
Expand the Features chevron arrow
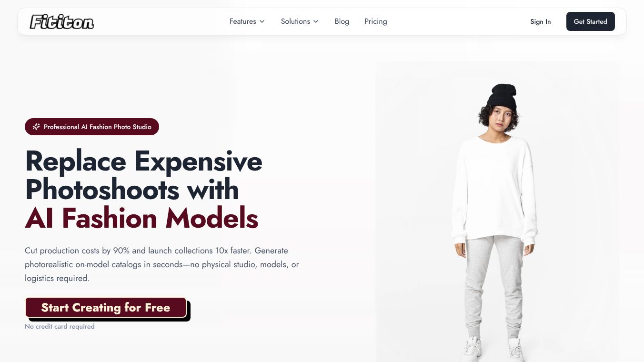coord(262,21)
